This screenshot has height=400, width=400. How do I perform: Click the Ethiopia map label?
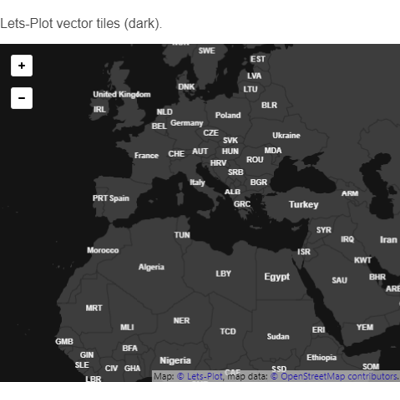[x=321, y=358]
